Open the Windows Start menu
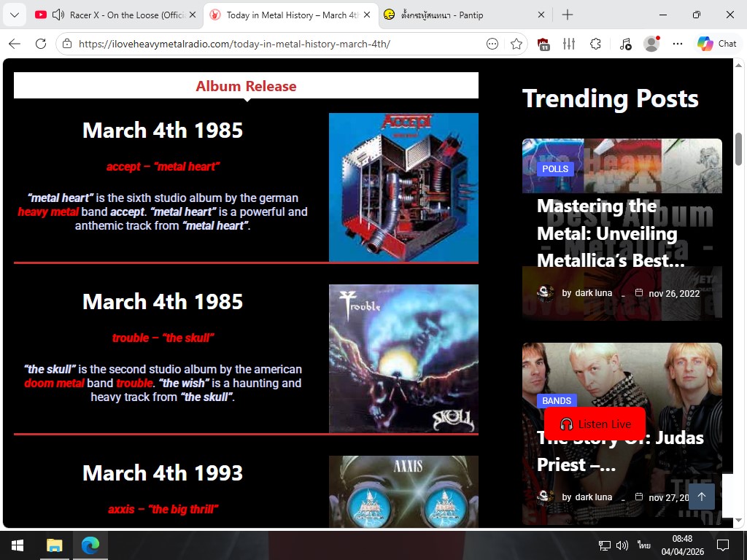Screen dimensions: 747x560 18,545
